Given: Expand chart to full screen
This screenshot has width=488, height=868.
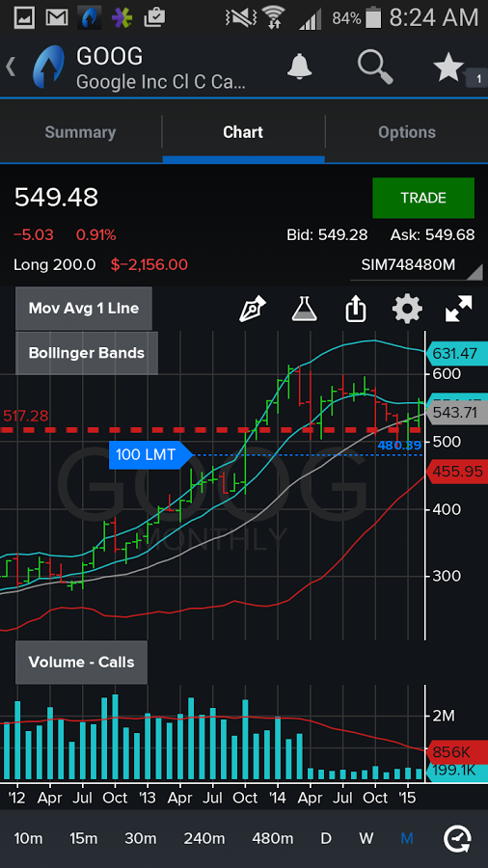Looking at the screenshot, I should 459,309.
